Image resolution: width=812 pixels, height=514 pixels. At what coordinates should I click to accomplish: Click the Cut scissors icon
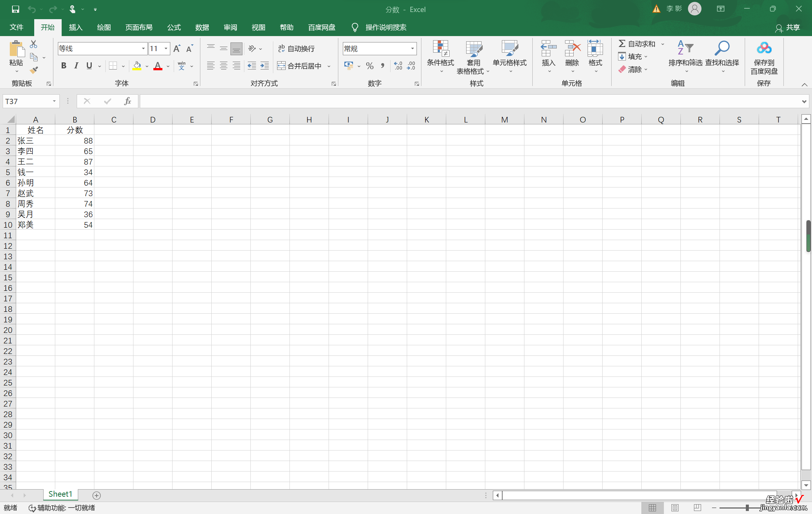(x=33, y=44)
